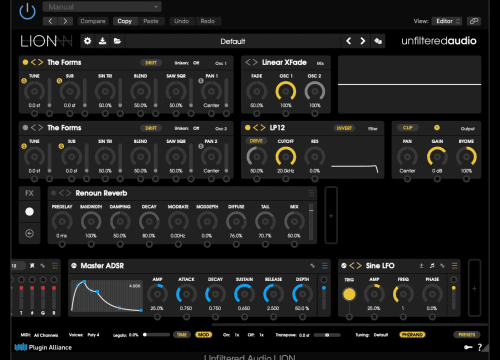Click the randomize dice icon

(x=378, y=41)
